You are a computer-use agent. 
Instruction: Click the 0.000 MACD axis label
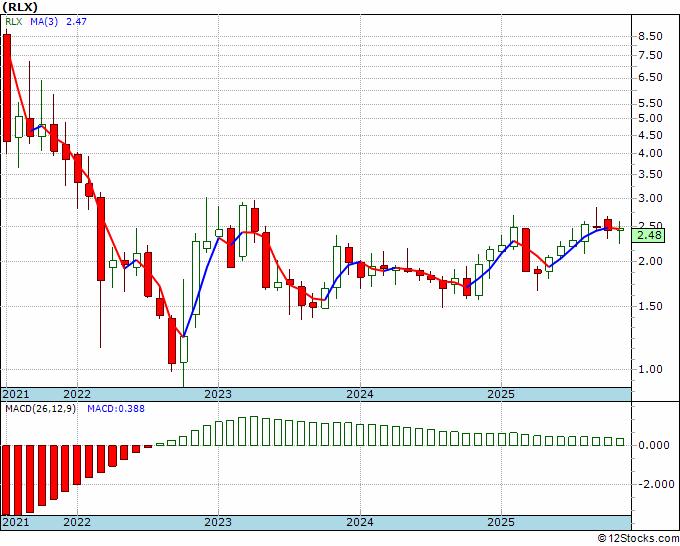(654, 445)
